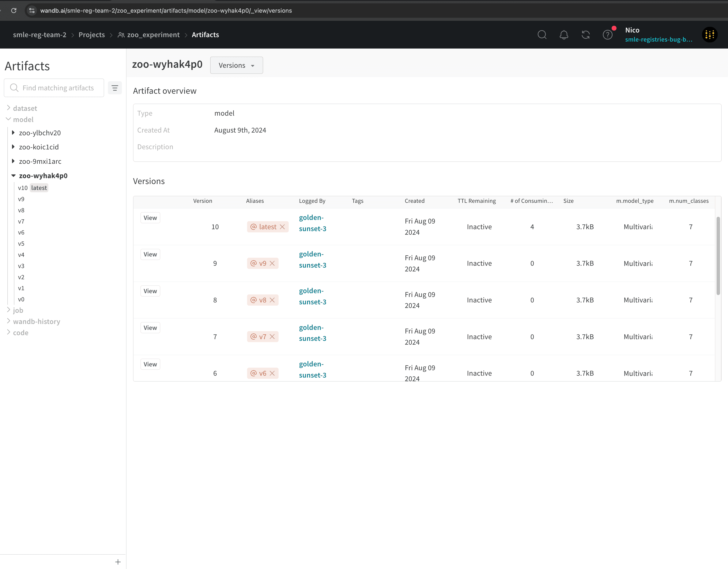Click the Size column header

click(x=569, y=201)
